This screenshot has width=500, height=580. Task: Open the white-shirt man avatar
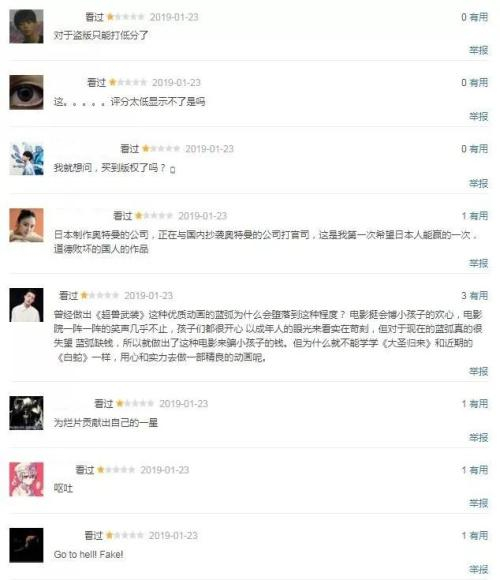coord(26,305)
